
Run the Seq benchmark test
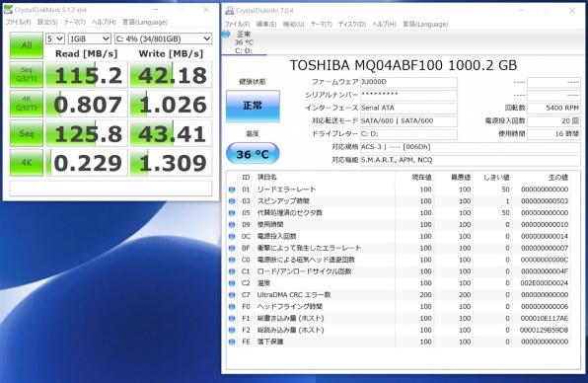point(27,133)
